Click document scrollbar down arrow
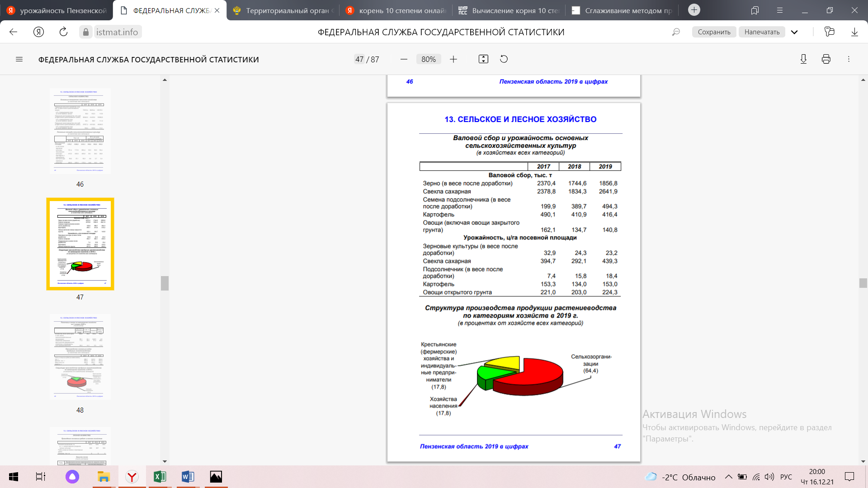Viewport: 868px width, 488px height. [x=863, y=461]
